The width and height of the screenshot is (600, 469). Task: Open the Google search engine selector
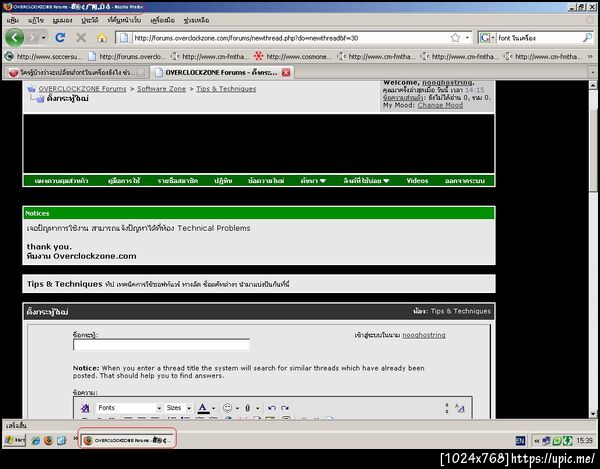487,37
